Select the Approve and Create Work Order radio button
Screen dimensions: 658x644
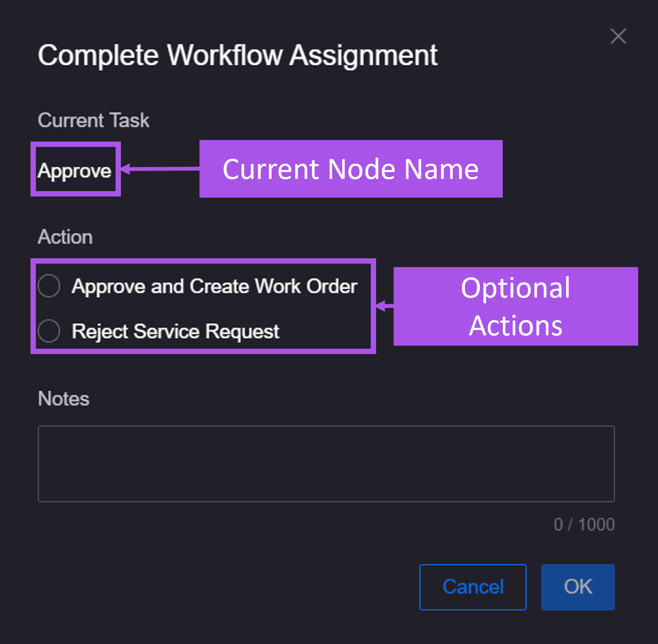[49, 286]
